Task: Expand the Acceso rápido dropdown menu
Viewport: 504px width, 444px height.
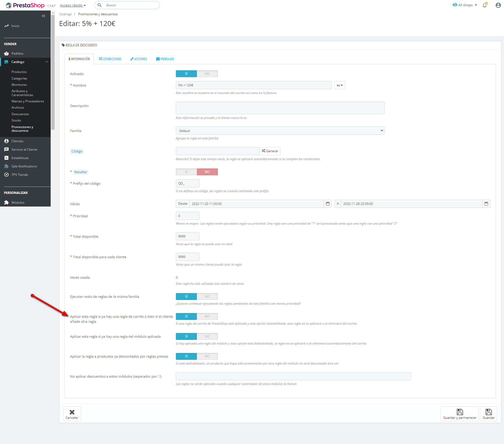Action: point(73,6)
